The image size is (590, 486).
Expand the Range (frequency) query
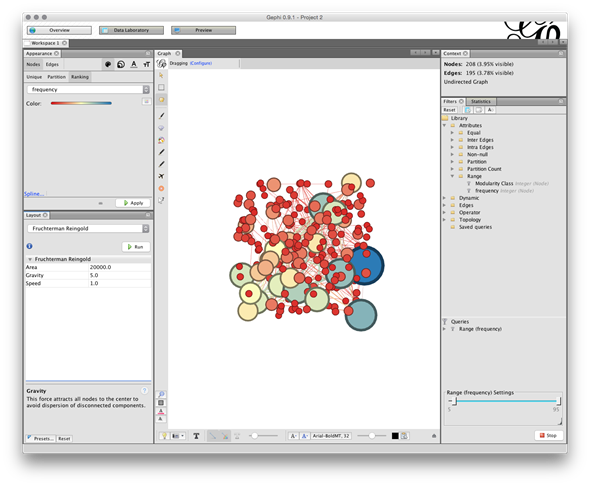[x=445, y=329]
